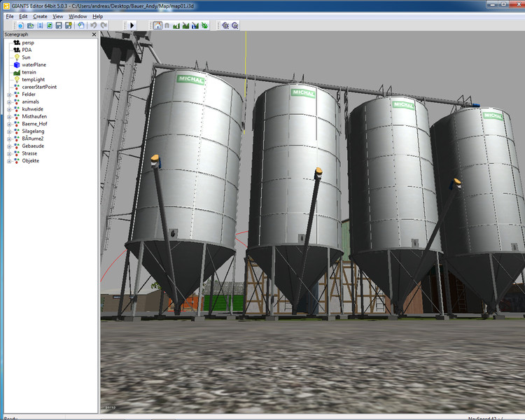Expand the Misthaufen group
525x420 pixels.
coord(9,117)
